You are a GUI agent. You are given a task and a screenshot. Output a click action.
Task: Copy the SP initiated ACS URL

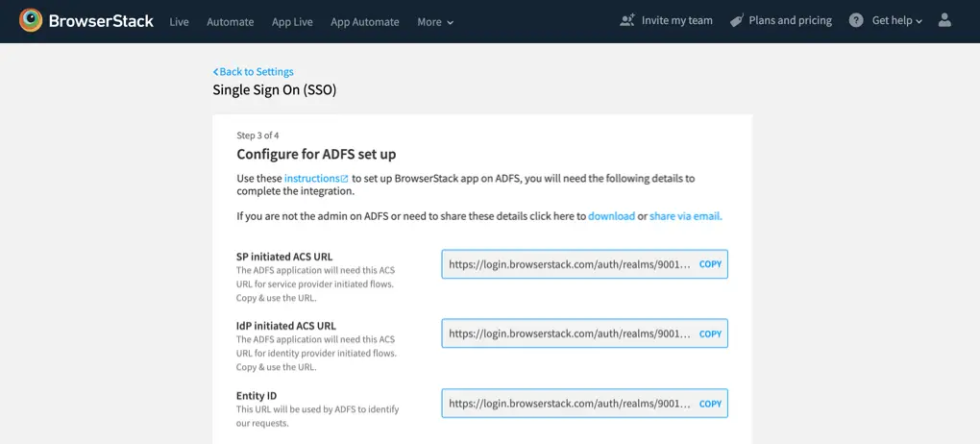[x=710, y=264]
